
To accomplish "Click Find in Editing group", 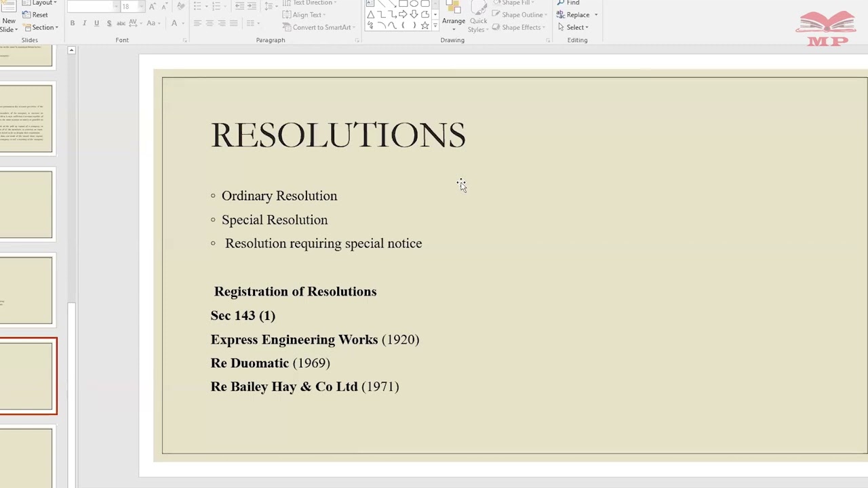I will [x=568, y=3].
